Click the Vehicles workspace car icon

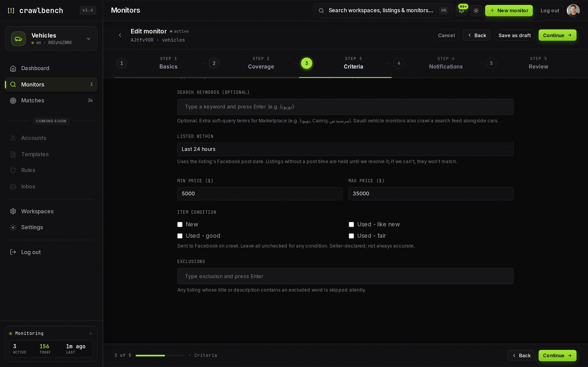[18, 39]
